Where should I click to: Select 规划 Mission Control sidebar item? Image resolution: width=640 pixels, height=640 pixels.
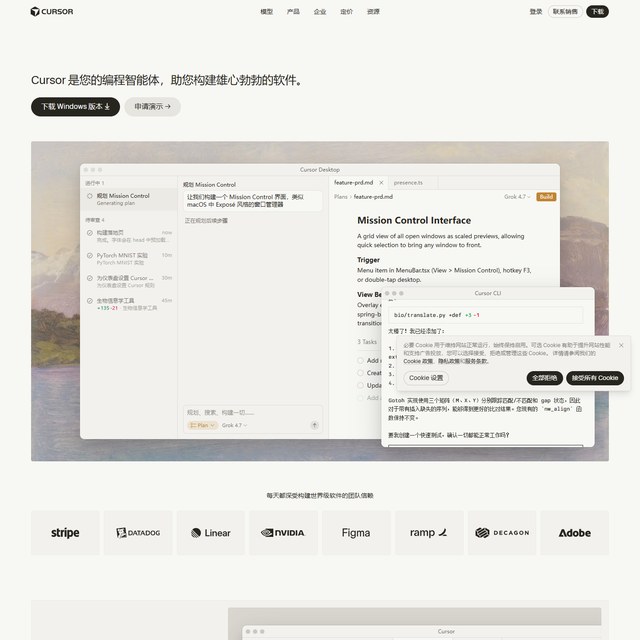[129, 199]
